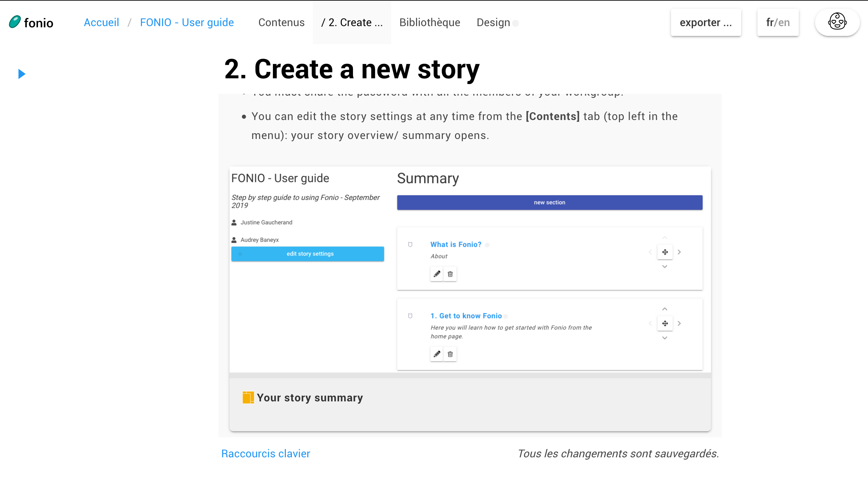Screen dimensions: 868x478
Task: Open the user avatar menu
Action: point(837,22)
